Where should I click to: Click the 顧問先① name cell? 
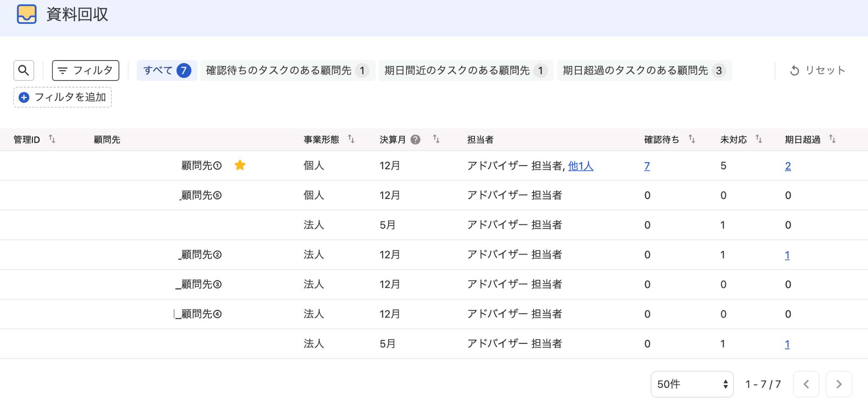[x=202, y=166]
